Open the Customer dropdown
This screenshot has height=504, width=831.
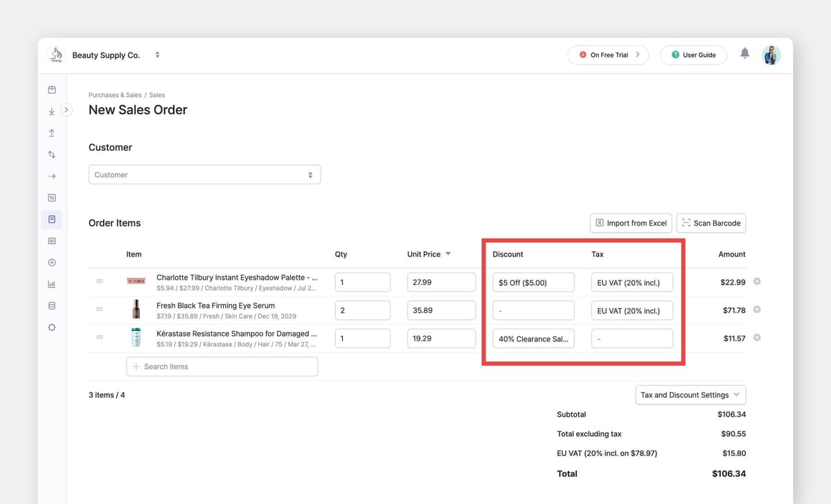(204, 174)
